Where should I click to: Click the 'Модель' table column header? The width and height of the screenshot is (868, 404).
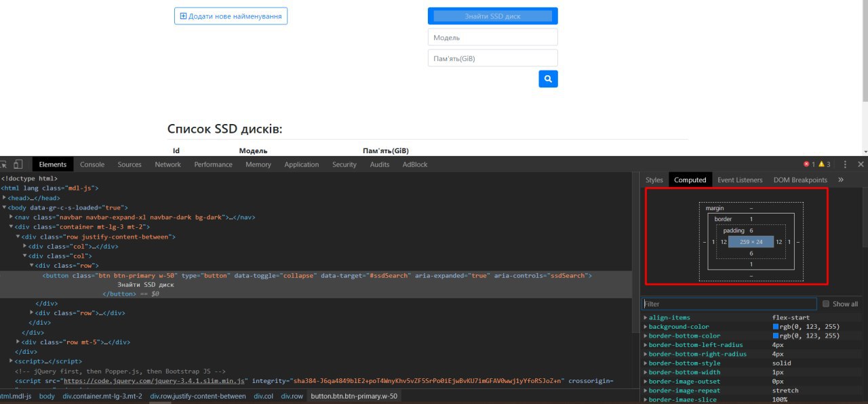(x=253, y=150)
